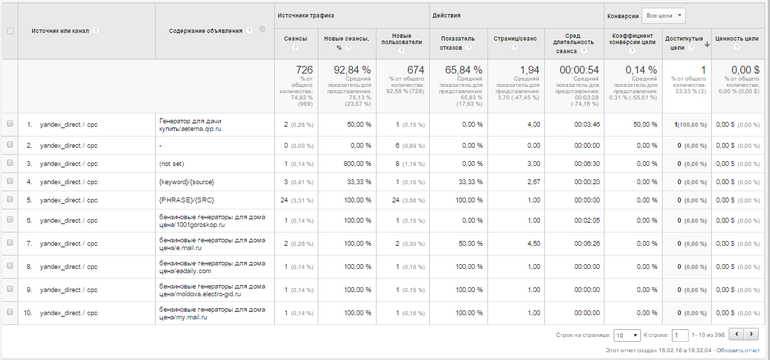
Task: Click the Обновить отчет link
Action: (738, 351)
